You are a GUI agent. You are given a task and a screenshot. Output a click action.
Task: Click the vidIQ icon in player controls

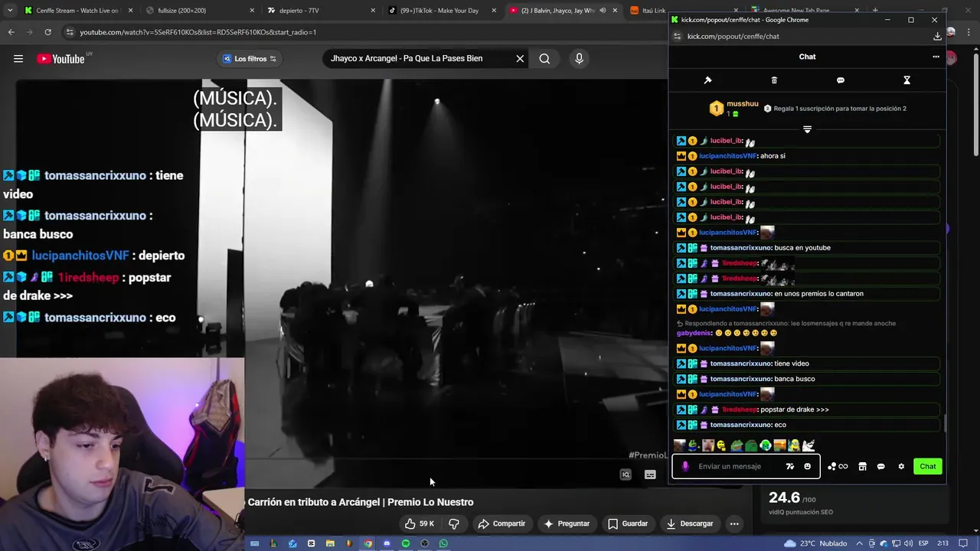(x=626, y=474)
